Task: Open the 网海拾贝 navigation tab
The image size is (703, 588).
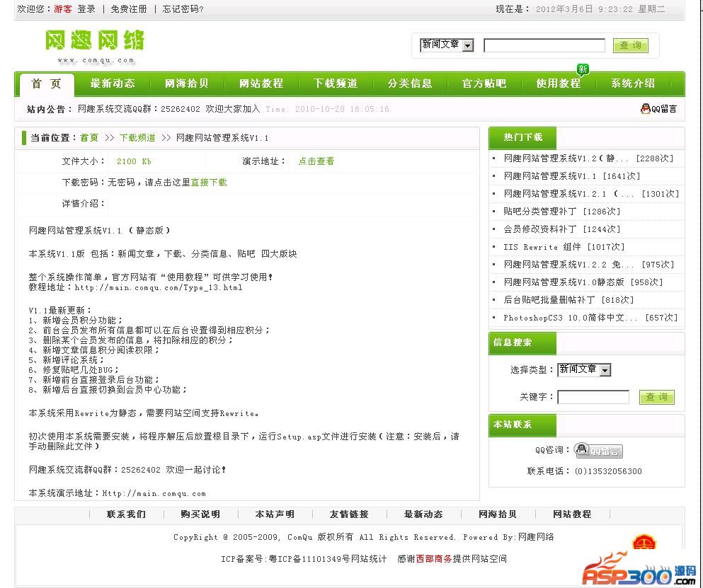Action: (186, 83)
